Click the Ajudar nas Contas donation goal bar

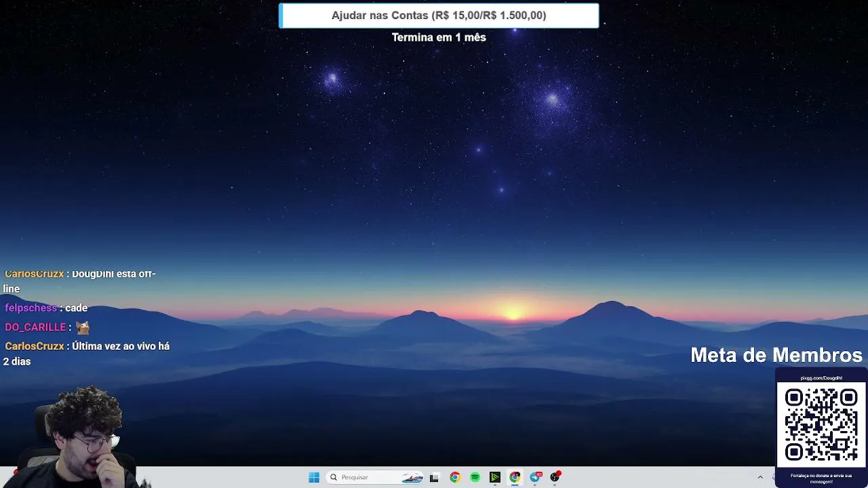tap(439, 16)
